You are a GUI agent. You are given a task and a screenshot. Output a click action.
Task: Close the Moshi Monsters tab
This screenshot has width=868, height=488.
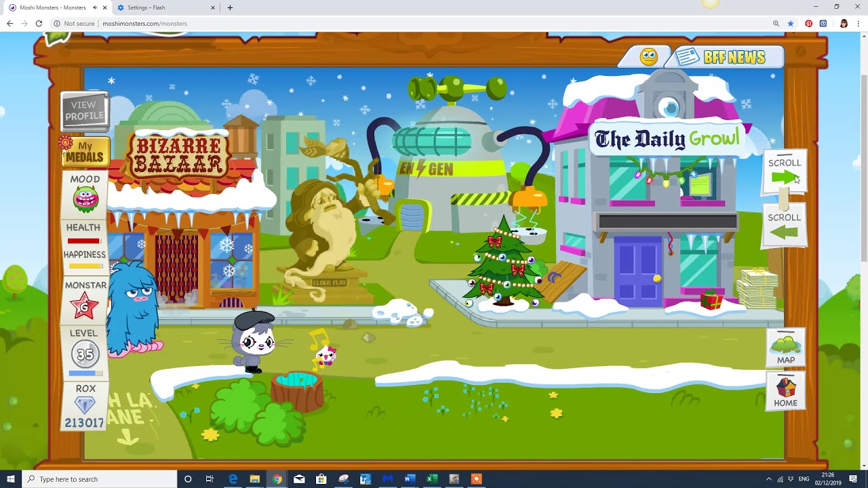pos(104,7)
